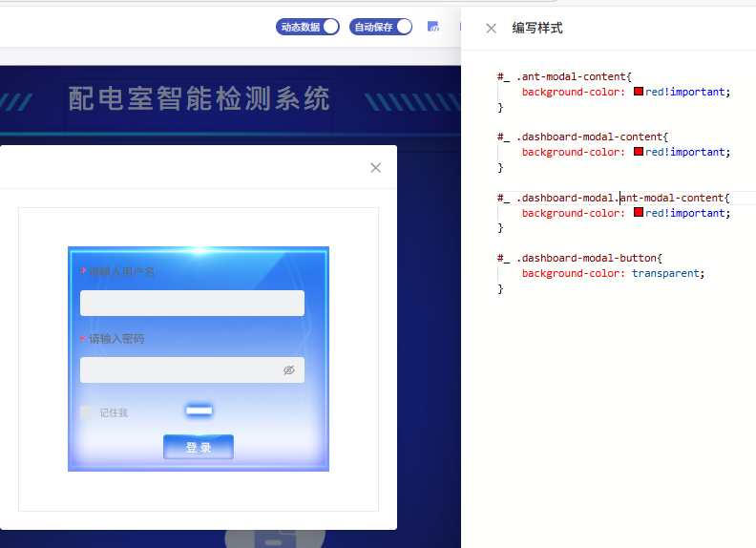Toggle the 自动保存 switch
The height and width of the screenshot is (548, 756).
[x=381, y=27]
